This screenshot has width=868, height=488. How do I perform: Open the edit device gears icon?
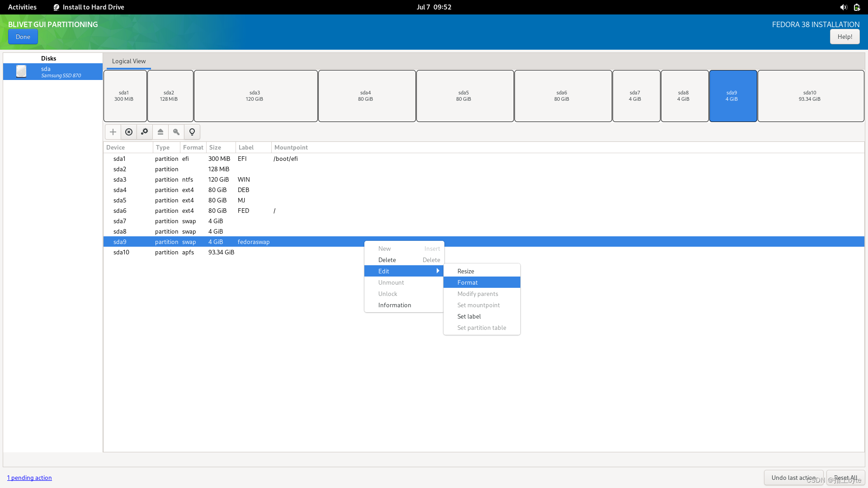(145, 132)
